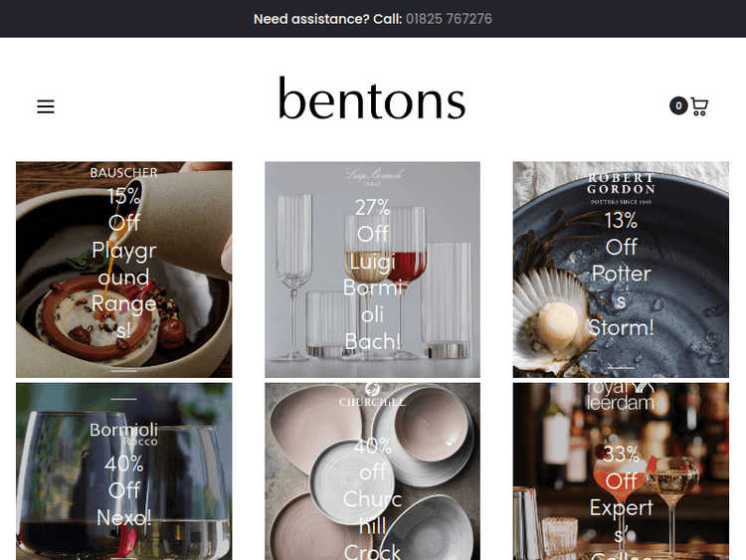This screenshot has height=560, width=746.
Task: Open the 40% off Churchill Crockery tile
Action: click(373, 471)
